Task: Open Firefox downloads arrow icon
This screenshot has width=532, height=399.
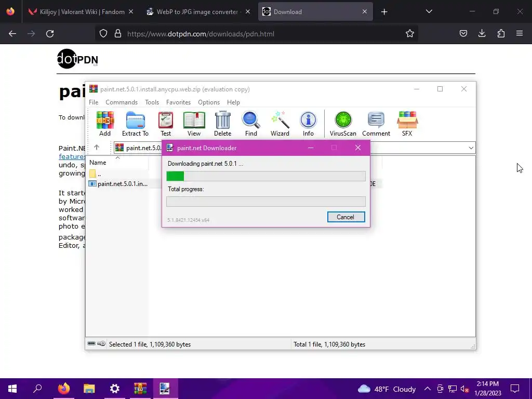Action: click(x=482, y=33)
